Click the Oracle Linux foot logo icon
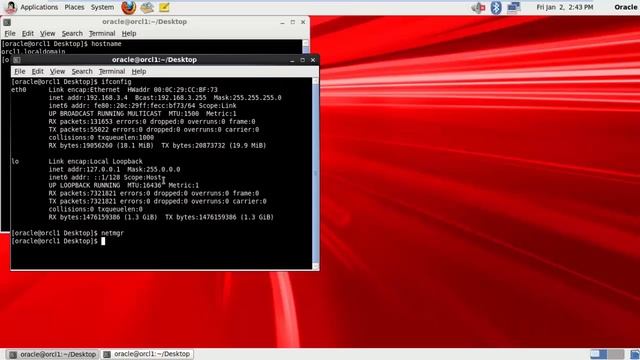The image size is (640, 360). click(x=10, y=7)
